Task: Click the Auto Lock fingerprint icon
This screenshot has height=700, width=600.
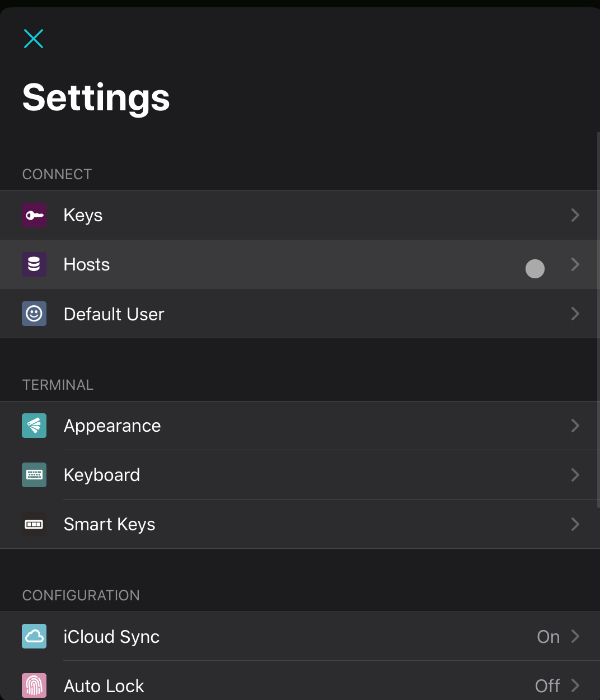Action: coord(34,685)
